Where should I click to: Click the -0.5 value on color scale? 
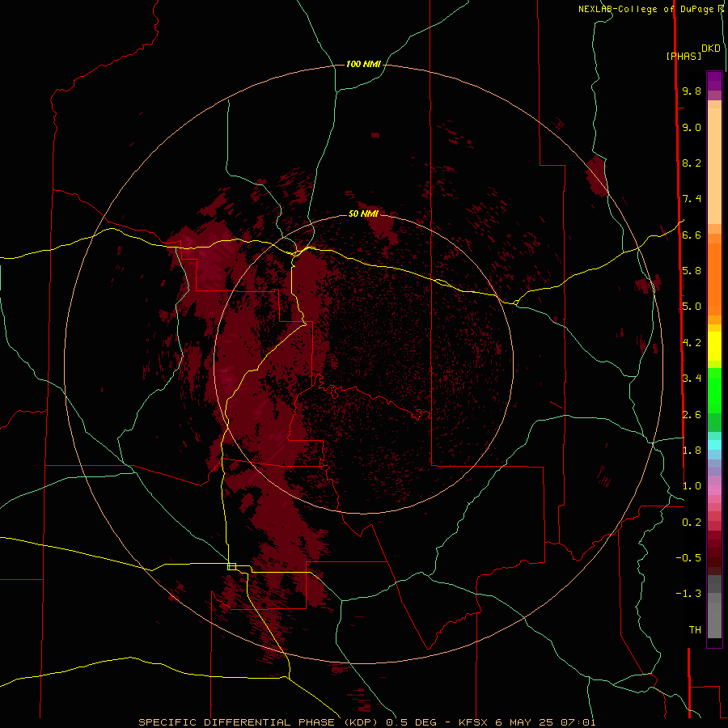(688, 557)
